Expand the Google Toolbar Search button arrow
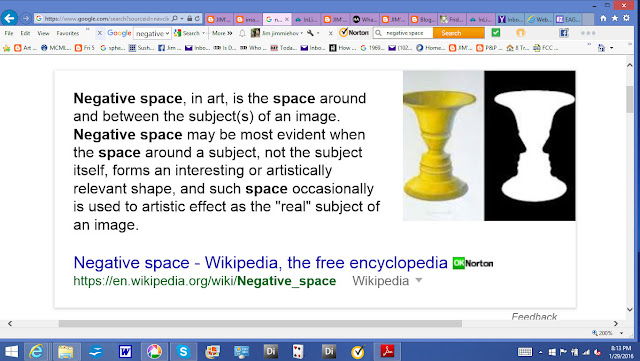This screenshot has height=361, width=640. [x=204, y=33]
